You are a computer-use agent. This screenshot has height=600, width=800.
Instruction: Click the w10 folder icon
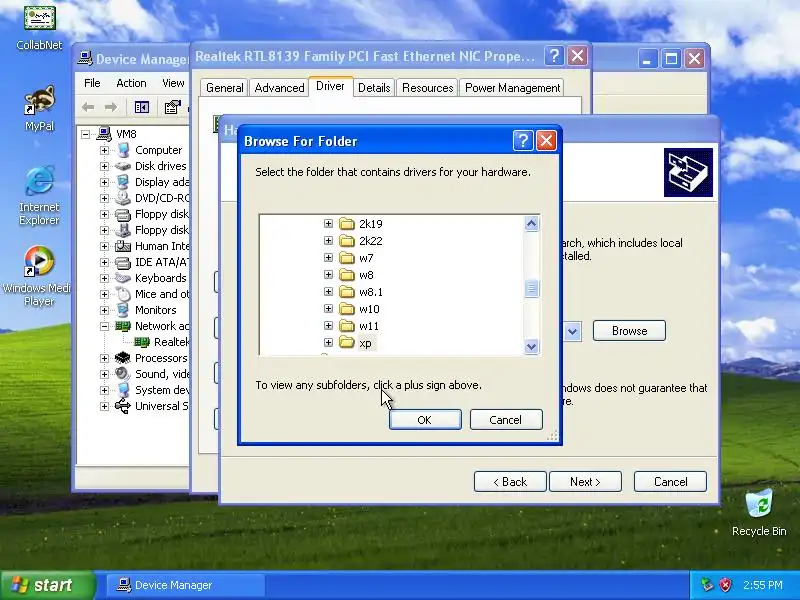click(x=347, y=309)
